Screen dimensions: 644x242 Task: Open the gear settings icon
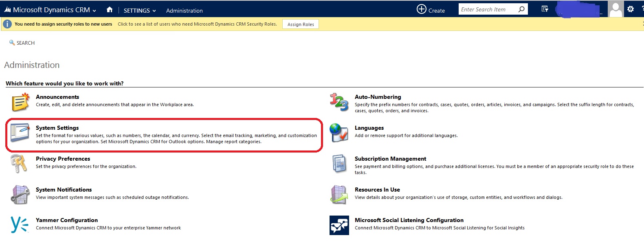[631, 9]
